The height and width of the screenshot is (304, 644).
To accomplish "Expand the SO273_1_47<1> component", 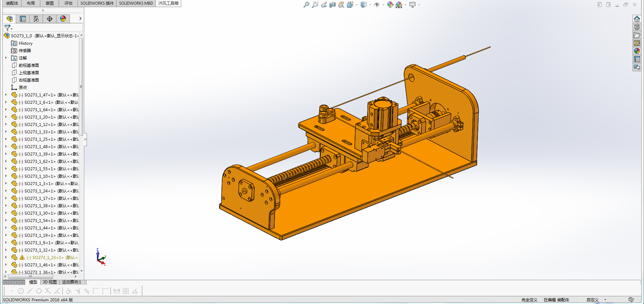I will click(x=6, y=95).
